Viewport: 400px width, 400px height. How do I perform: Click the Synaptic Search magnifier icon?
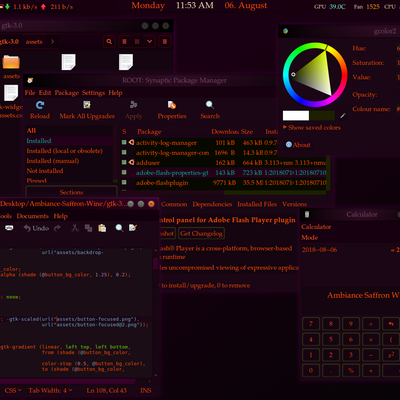pos(210,105)
